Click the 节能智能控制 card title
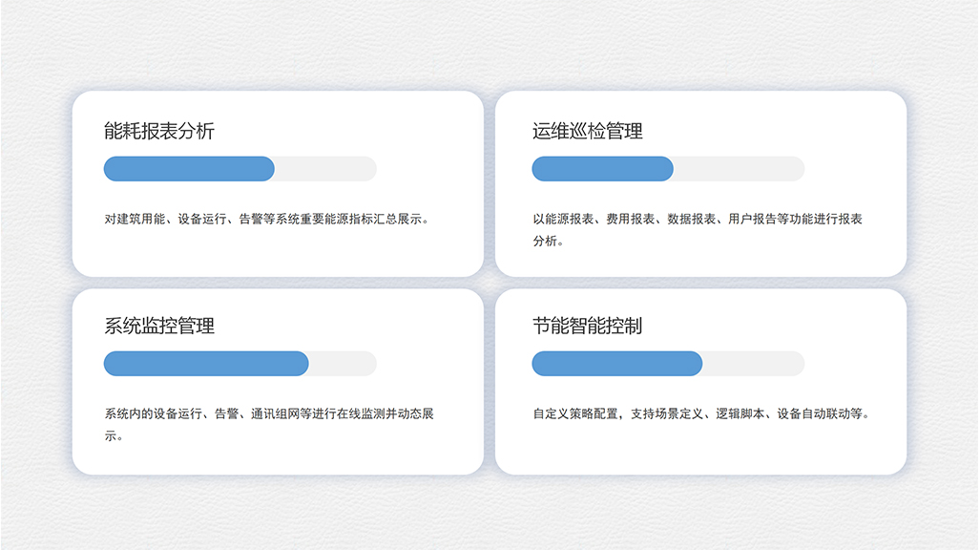 tap(588, 326)
